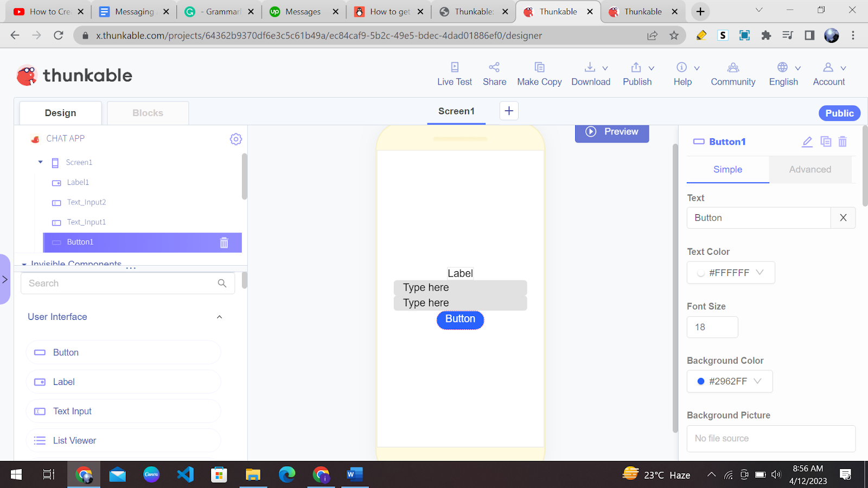Delete Button1 via properties trash icon
The height and width of the screenshot is (488, 868).
tap(843, 142)
